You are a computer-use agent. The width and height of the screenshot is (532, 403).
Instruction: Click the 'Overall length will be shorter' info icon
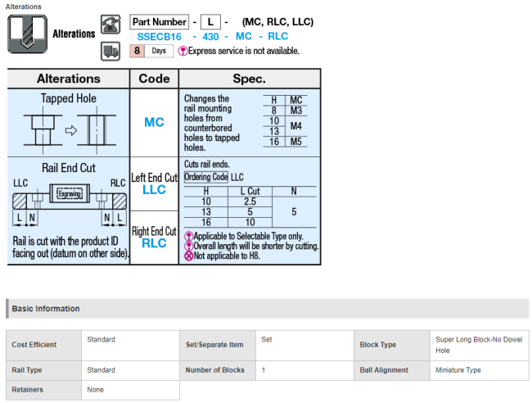(188, 246)
